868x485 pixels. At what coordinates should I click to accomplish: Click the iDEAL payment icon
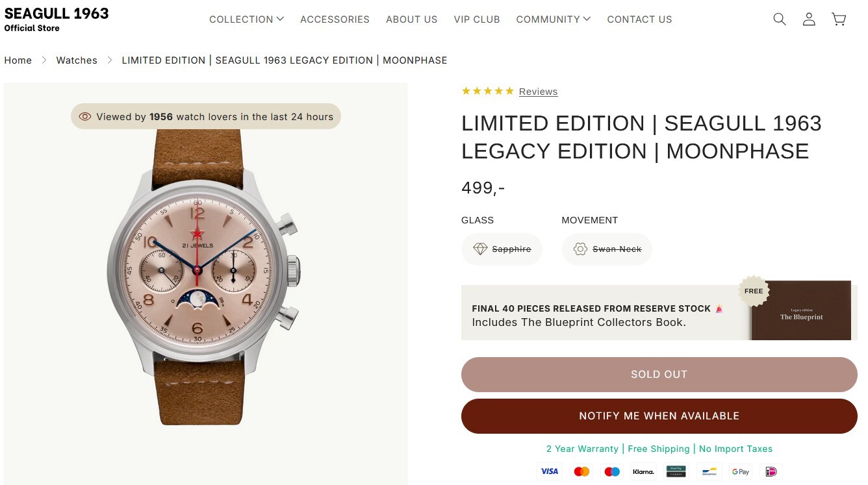[771, 471]
